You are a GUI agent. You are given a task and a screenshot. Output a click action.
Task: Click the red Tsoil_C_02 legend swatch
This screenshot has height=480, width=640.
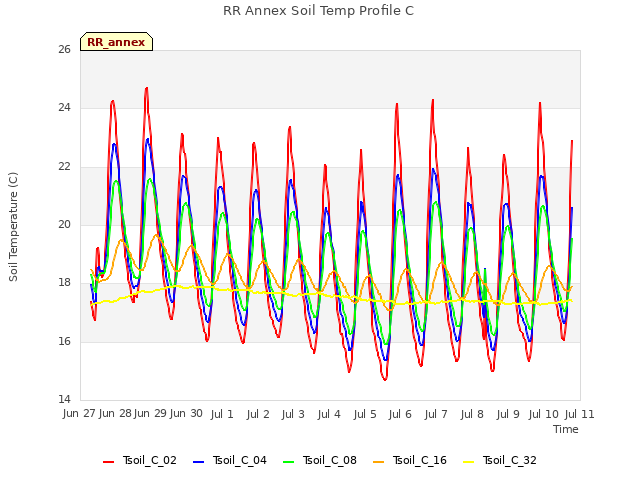pyautogui.click(x=109, y=462)
